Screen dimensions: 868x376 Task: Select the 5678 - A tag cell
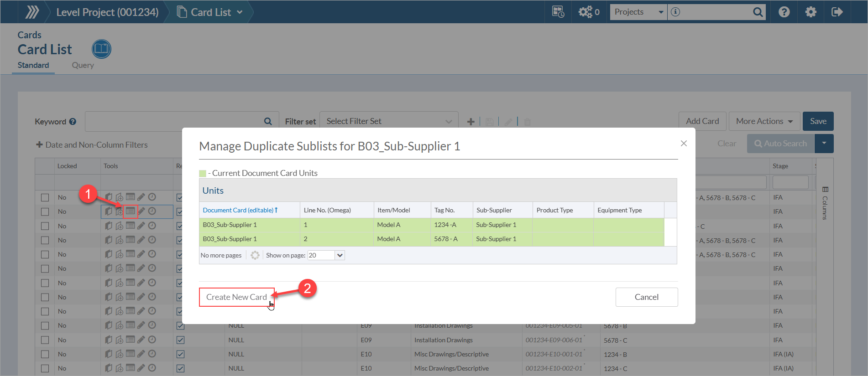(451, 239)
